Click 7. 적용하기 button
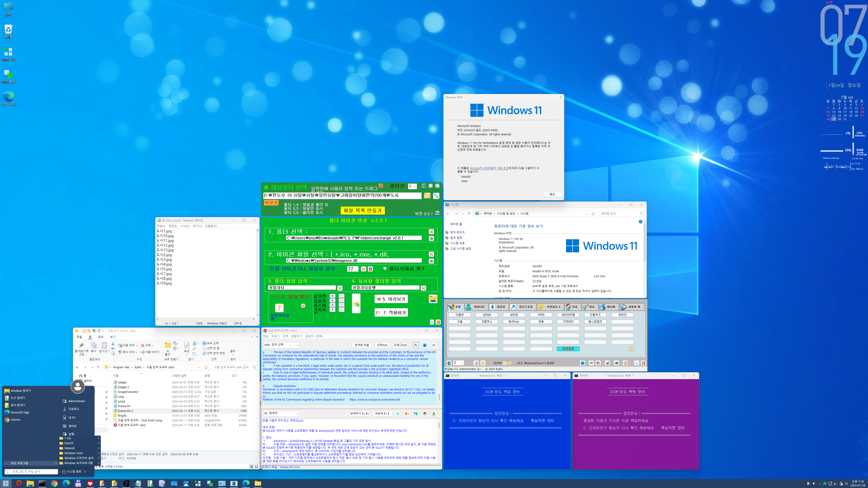 click(391, 312)
